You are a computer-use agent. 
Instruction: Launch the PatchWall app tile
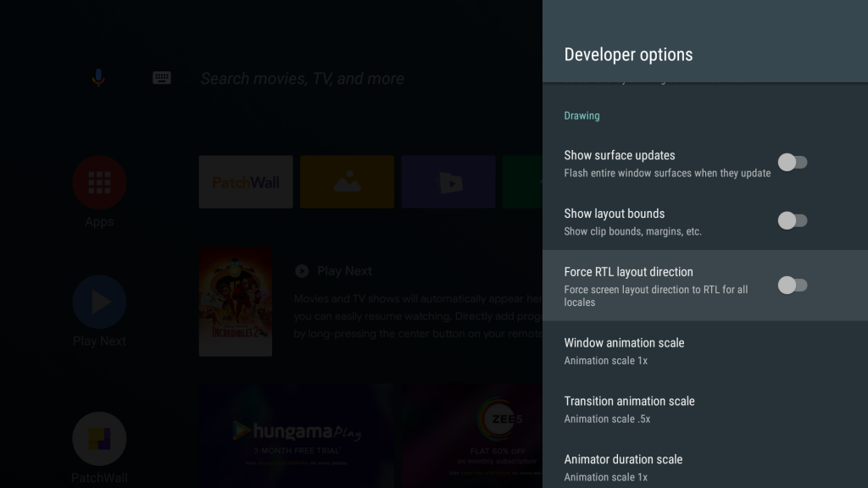[246, 182]
